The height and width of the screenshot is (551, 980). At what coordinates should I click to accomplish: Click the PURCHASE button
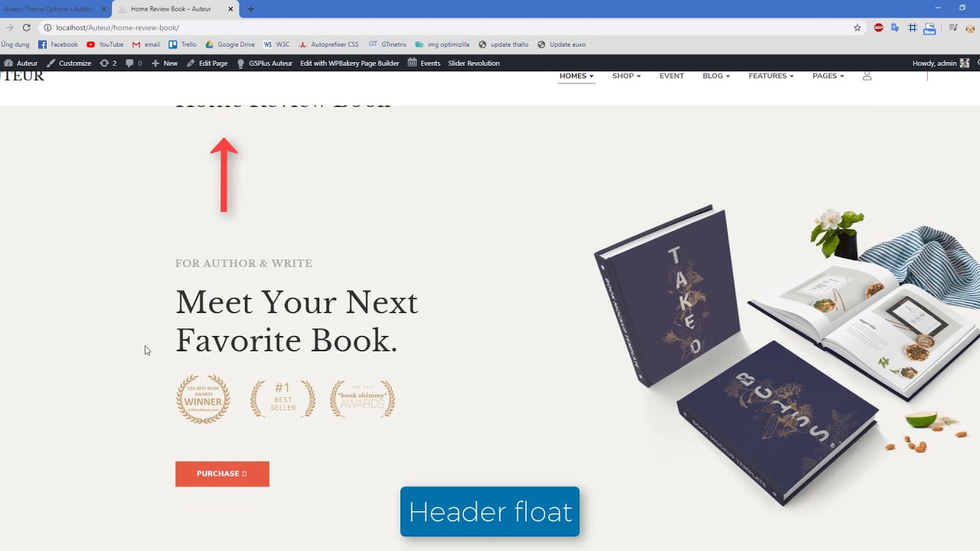pos(222,474)
